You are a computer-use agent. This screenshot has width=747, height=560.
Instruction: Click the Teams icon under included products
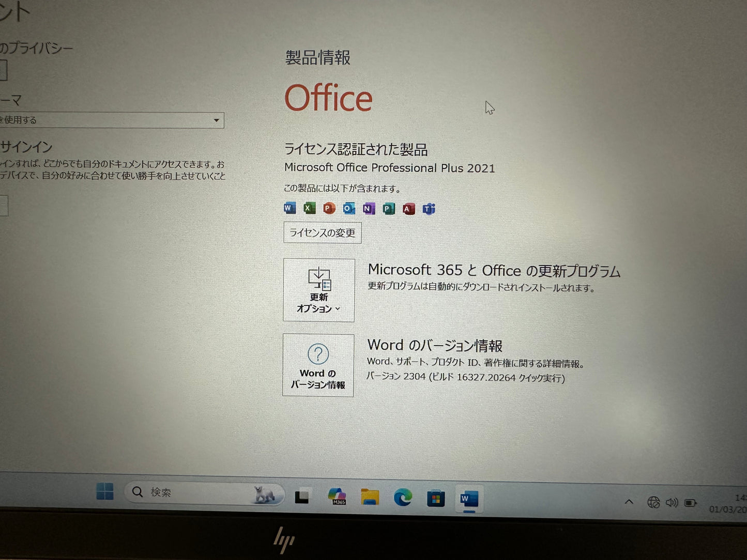pos(429,209)
